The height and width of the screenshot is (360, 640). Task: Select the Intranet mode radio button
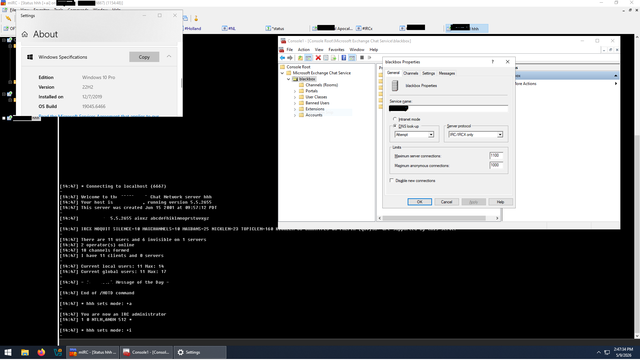click(395, 119)
